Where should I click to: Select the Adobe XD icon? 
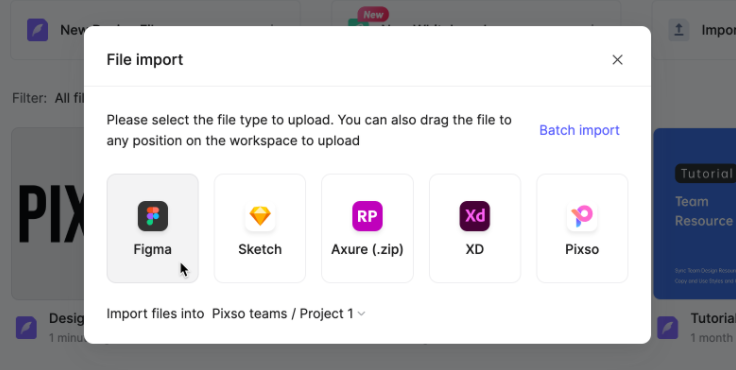(x=475, y=216)
